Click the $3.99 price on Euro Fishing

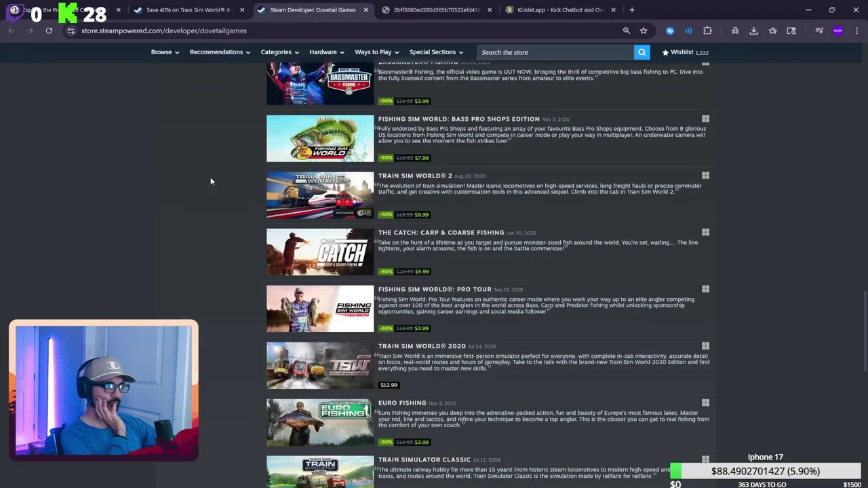pos(422,442)
